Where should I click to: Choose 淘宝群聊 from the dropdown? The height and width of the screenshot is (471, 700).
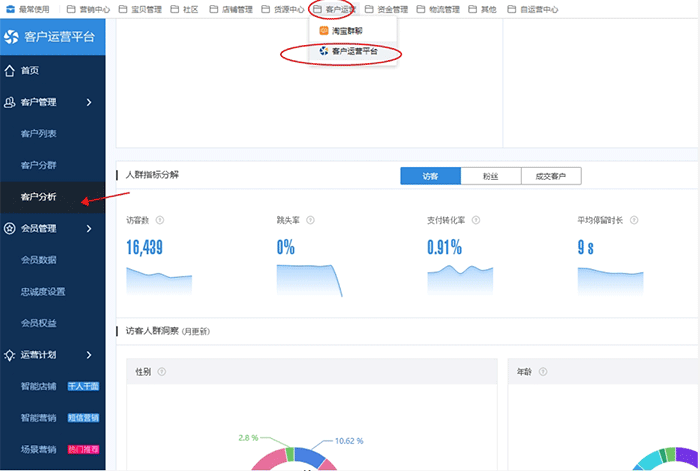[340, 30]
